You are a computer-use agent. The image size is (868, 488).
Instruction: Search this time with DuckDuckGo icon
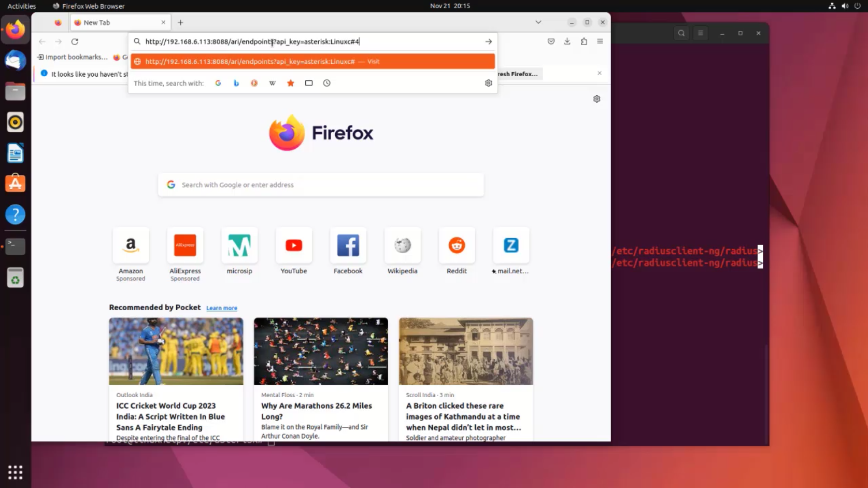254,83
